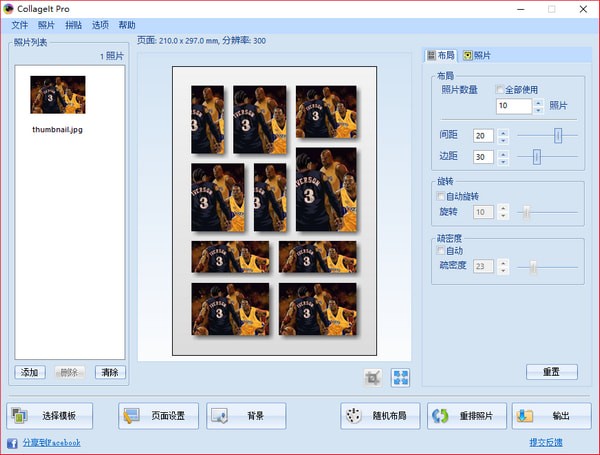600x455 pixels.
Task: Click the 添加 button
Action: pos(30,372)
